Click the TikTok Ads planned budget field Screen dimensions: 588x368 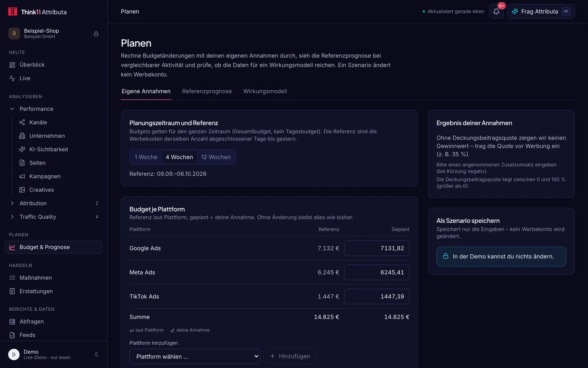[377, 296]
